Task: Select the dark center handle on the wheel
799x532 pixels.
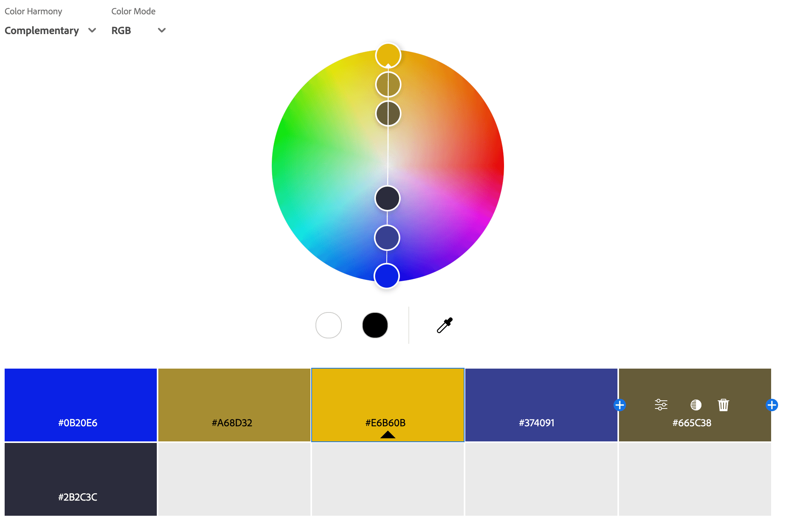Action: click(387, 198)
